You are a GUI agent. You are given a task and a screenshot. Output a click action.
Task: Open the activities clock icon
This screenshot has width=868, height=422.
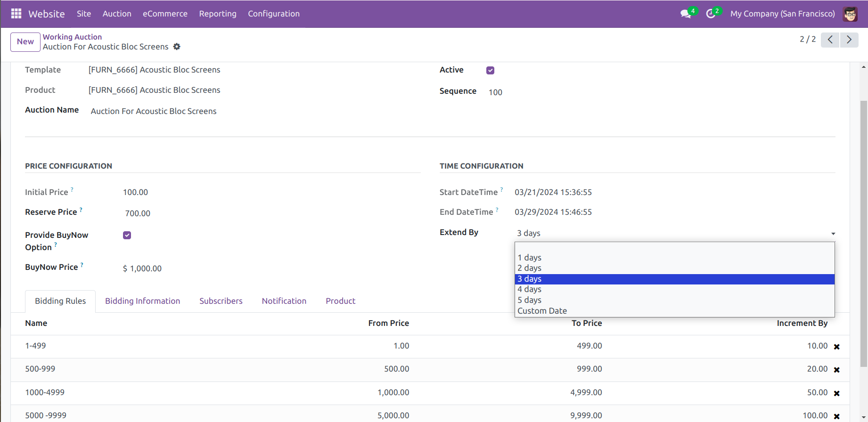tap(711, 14)
